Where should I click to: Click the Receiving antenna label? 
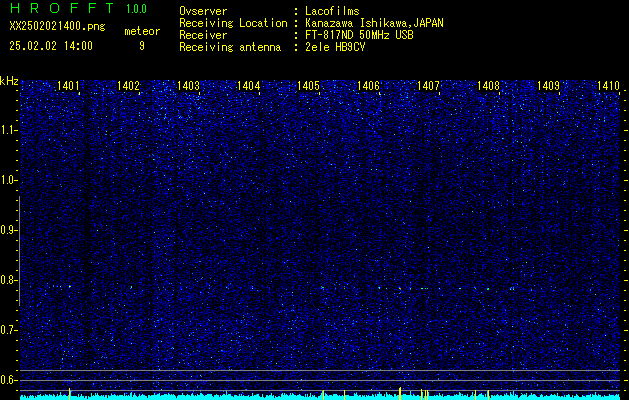click(230, 47)
